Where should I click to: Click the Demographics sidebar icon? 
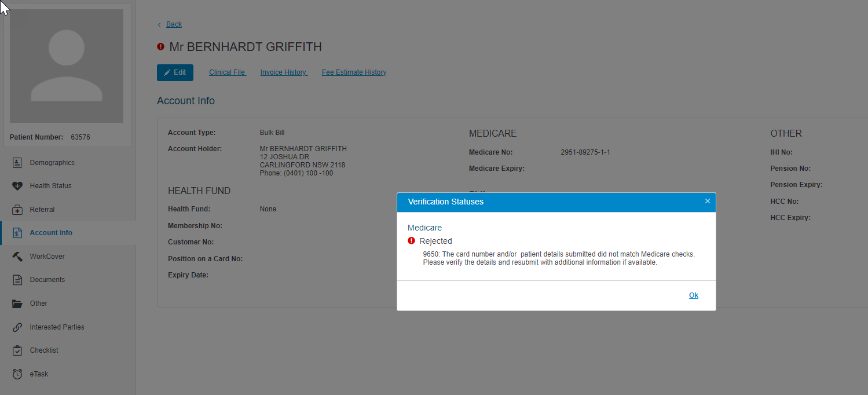pyautogui.click(x=18, y=163)
